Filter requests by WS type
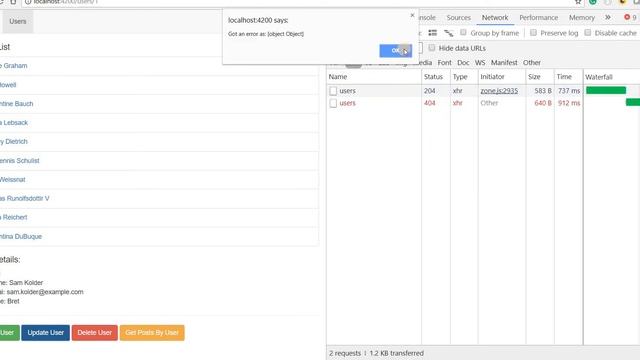The image size is (640, 360). (480, 62)
